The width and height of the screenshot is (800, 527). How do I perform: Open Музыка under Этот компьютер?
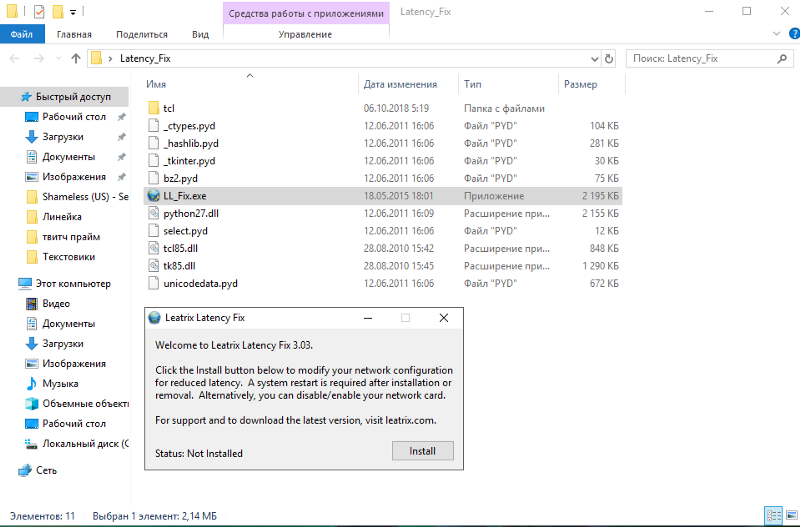click(60, 384)
